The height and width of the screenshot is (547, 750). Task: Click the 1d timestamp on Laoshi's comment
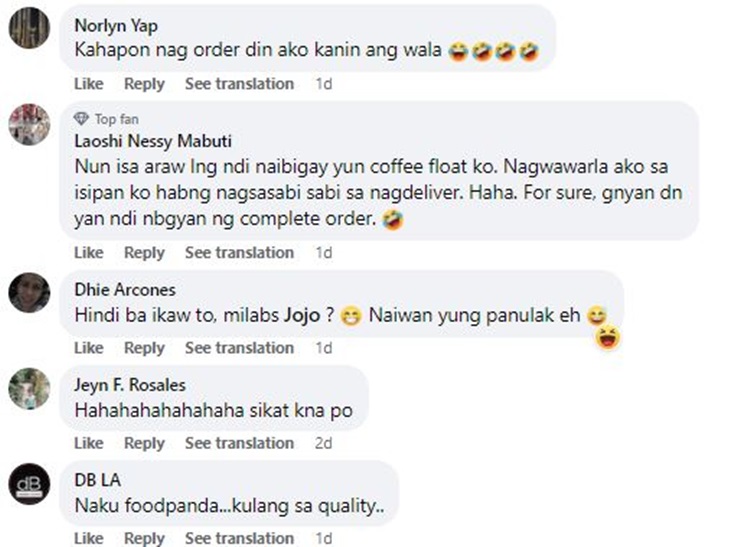pyautogui.click(x=324, y=253)
